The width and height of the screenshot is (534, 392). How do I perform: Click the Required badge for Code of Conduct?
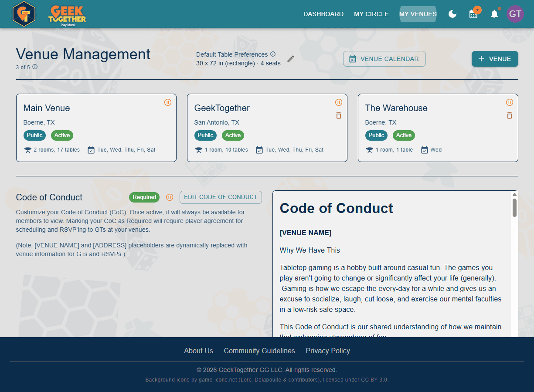click(144, 197)
